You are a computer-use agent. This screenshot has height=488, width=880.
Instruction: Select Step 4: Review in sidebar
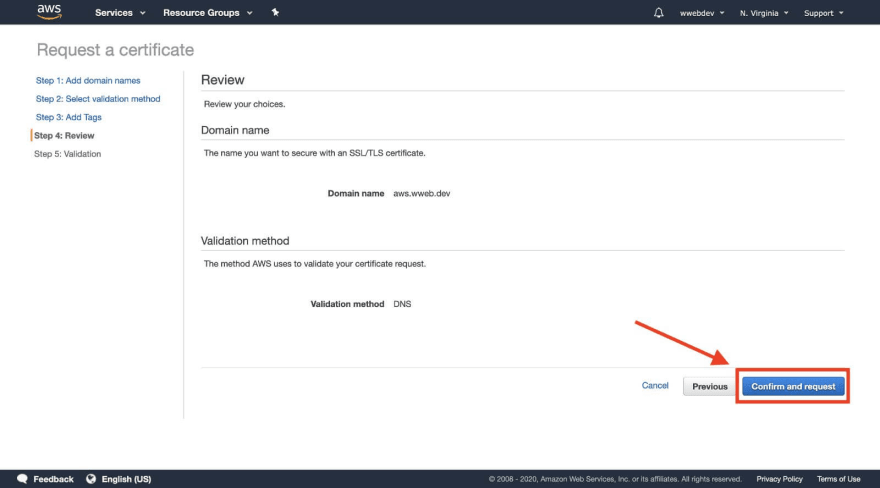tap(64, 136)
